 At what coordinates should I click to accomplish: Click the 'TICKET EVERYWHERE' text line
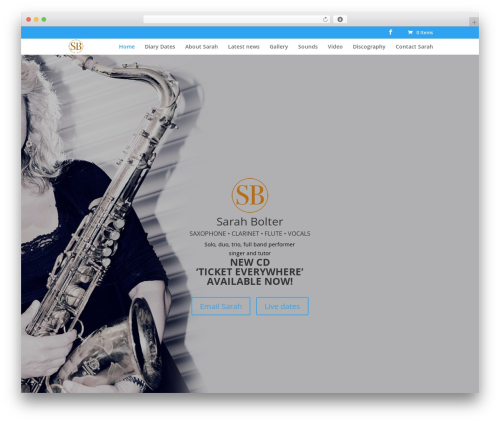point(250,272)
